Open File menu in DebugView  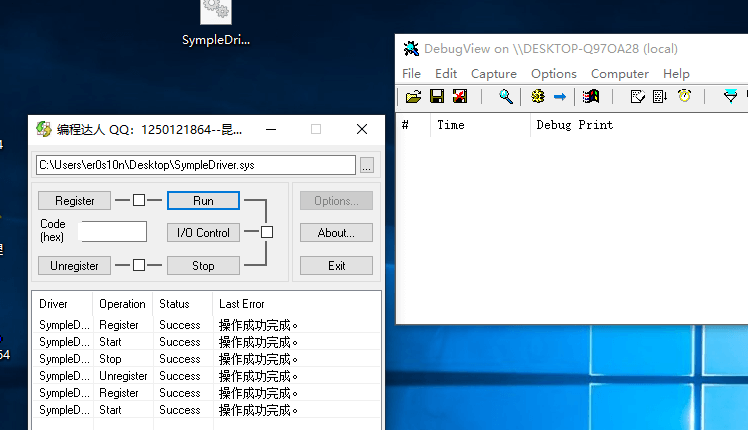pos(411,74)
